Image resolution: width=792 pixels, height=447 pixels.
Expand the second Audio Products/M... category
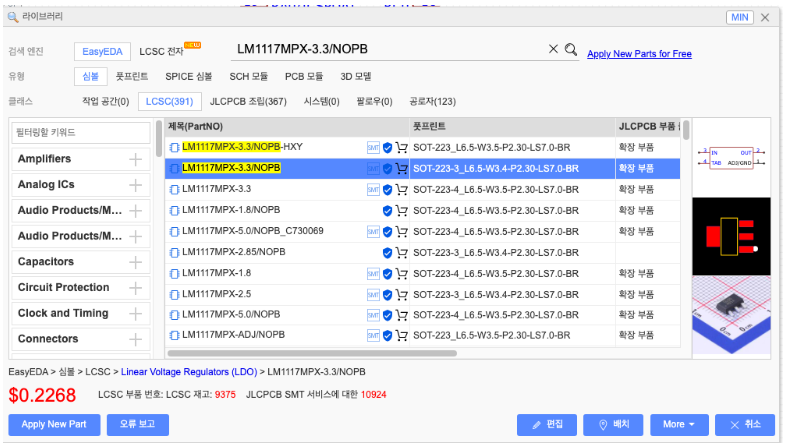(135, 236)
